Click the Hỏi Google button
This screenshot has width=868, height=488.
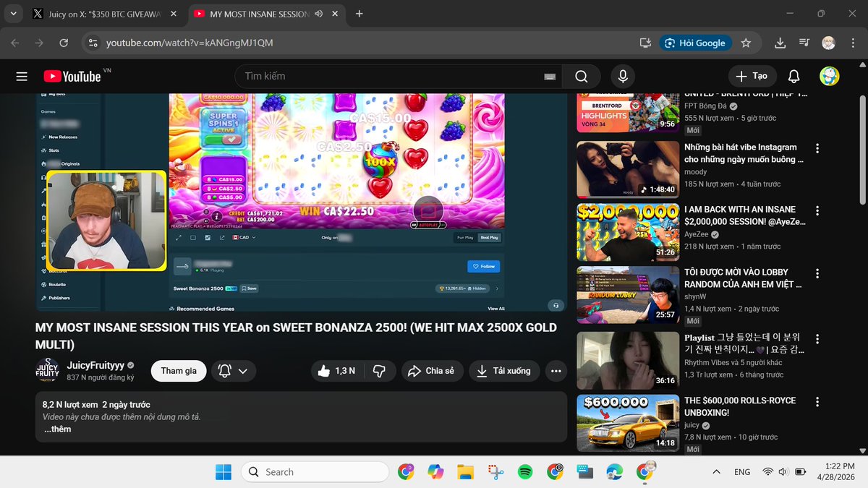[695, 43]
